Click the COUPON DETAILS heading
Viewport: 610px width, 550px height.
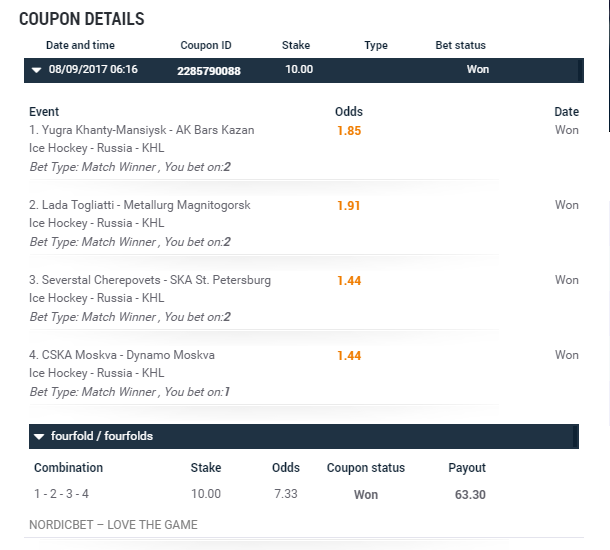pyautogui.click(x=82, y=19)
